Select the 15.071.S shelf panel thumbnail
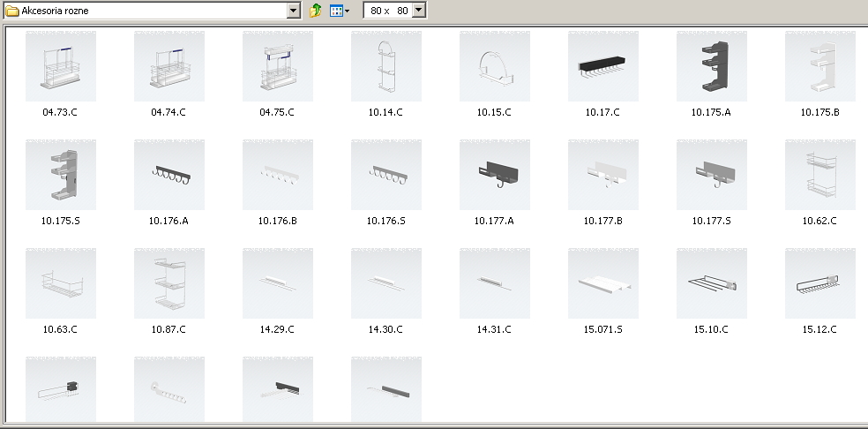868x429 pixels. click(603, 283)
